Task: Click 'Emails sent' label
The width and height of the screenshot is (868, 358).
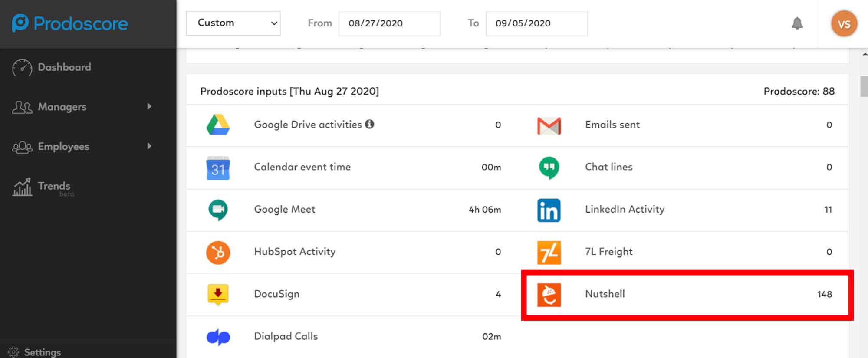Action: (612, 125)
